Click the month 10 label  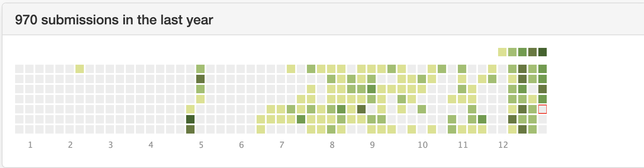pyautogui.click(x=423, y=145)
